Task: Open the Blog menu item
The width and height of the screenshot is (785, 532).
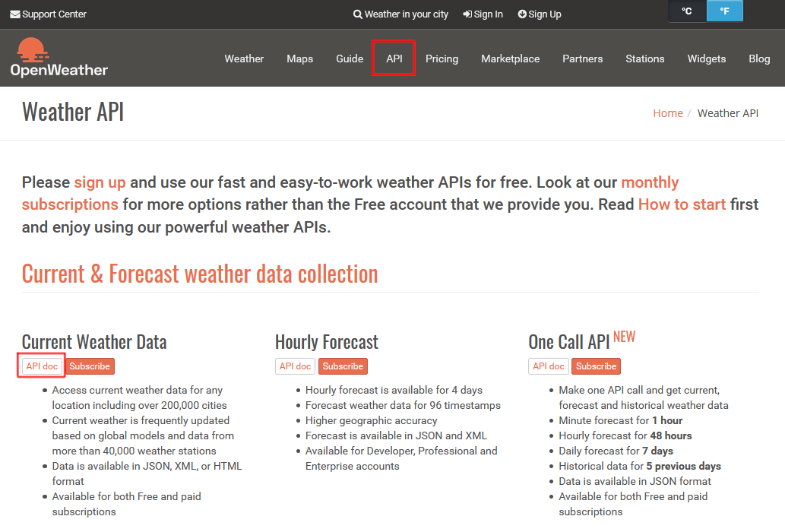Action: [759, 59]
